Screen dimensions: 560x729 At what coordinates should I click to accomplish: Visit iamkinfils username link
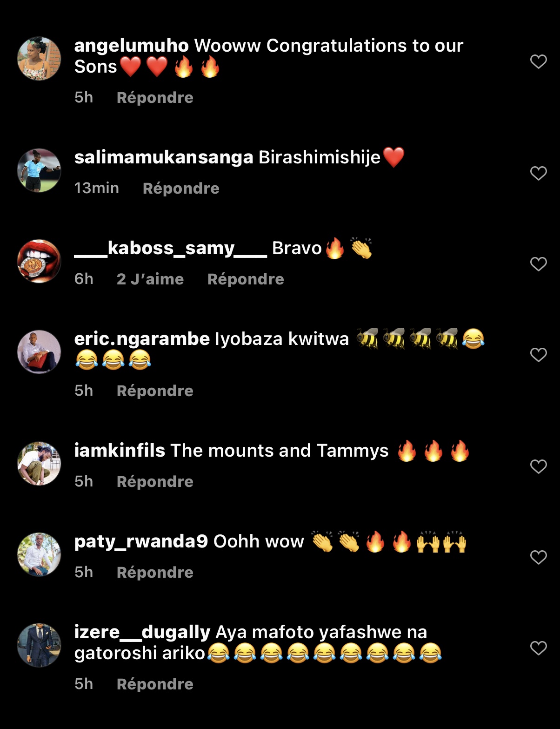[120, 451]
